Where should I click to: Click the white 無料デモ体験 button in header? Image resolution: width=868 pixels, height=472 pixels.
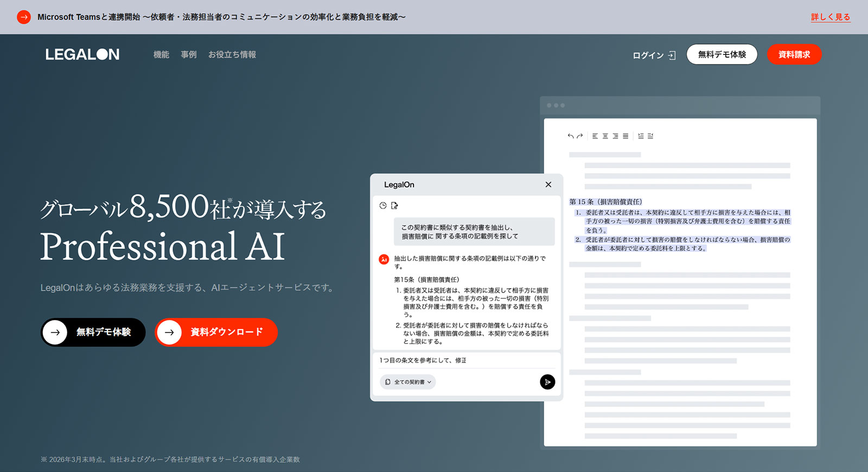[x=722, y=54]
